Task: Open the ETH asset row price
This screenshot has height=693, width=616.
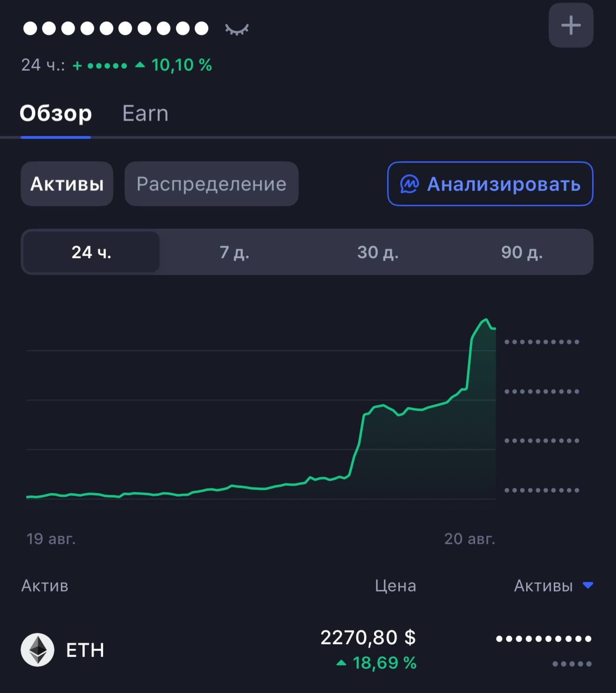Action: tap(368, 637)
